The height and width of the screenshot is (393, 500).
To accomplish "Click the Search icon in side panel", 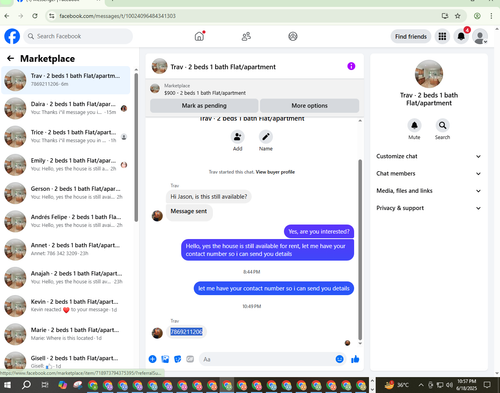I will 442,125.
